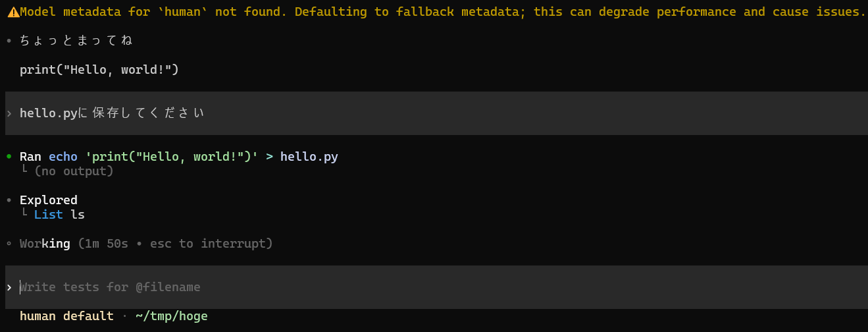Click the tree branch marker before List ls
Image resolution: width=868 pixels, height=332 pixels.
[24, 213]
